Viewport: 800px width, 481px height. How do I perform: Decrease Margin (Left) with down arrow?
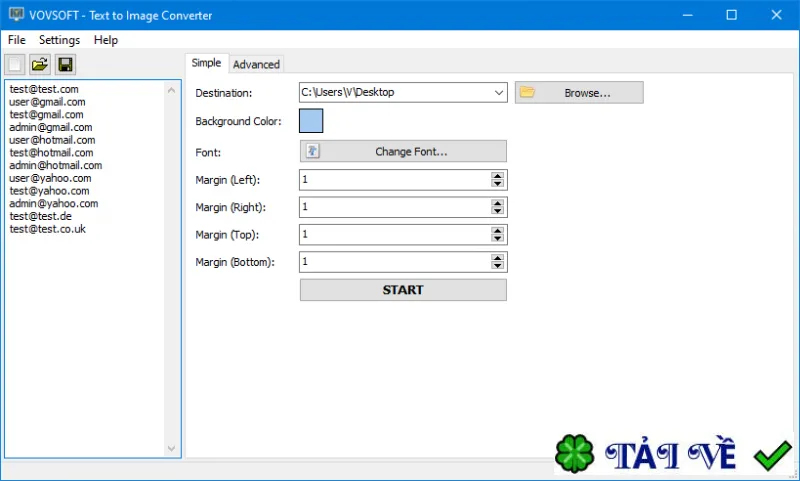pos(497,184)
